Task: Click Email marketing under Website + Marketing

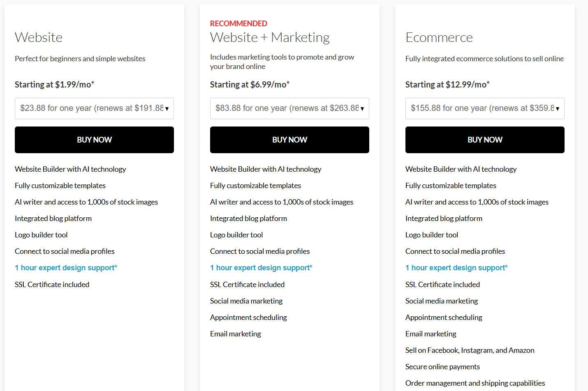Action: coord(236,334)
